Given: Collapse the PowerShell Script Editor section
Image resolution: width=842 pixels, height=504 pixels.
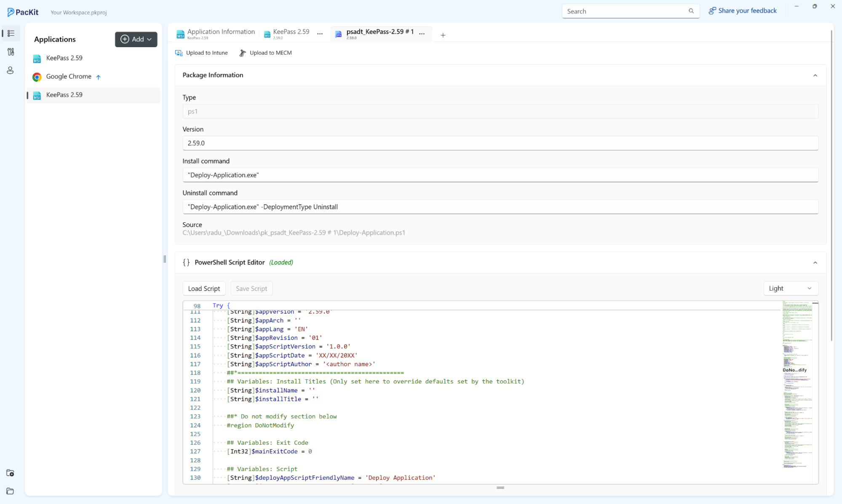Looking at the screenshot, I should pos(815,262).
